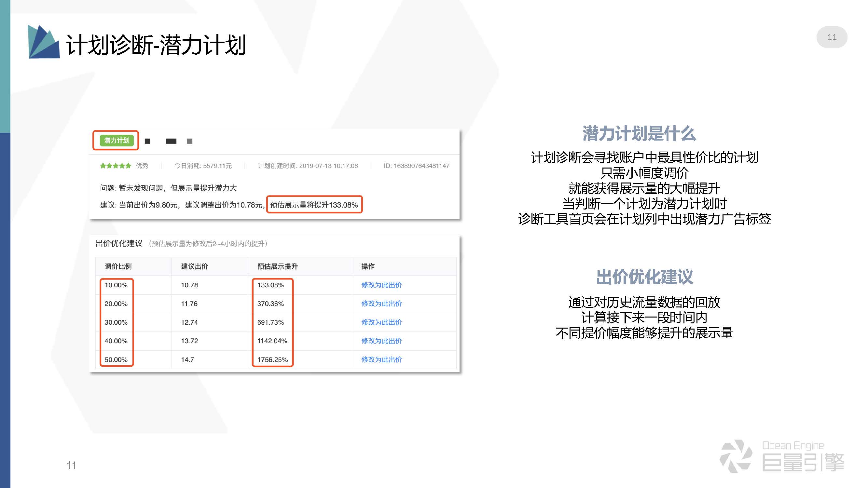Click the presentation logo next to the title

coord(43,42)
